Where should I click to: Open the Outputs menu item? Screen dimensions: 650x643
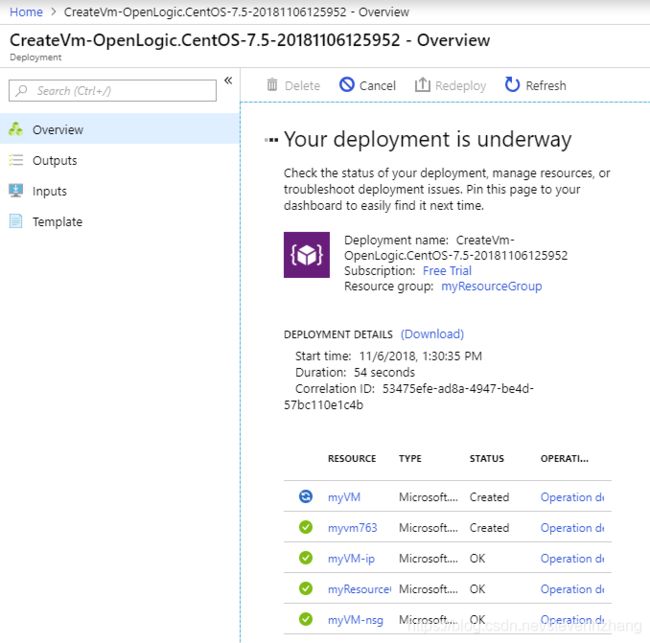(120, 160)
